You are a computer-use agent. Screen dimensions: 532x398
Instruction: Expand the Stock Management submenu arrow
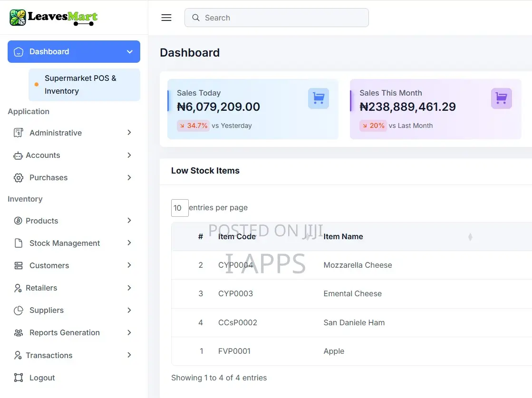[x=129, y=243]
